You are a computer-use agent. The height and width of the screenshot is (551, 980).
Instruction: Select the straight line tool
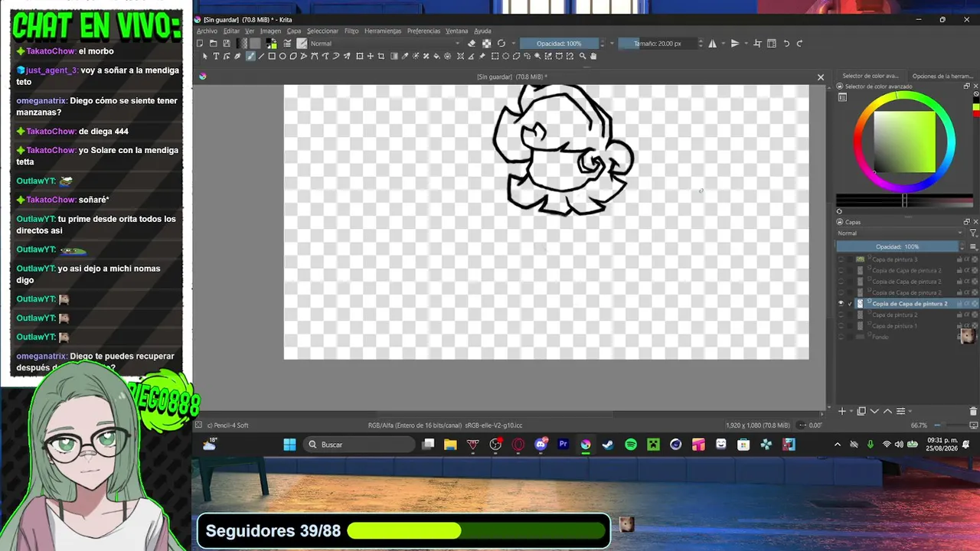click(261, 56)
